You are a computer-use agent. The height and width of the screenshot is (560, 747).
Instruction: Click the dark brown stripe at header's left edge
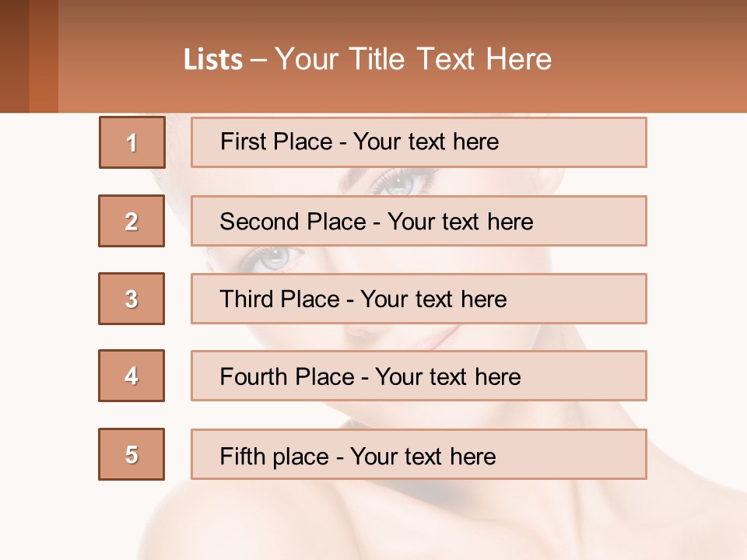14,56
